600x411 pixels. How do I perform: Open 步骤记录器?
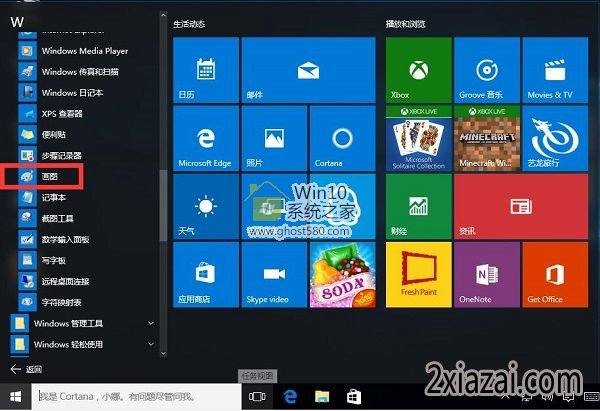pos(84,155)
